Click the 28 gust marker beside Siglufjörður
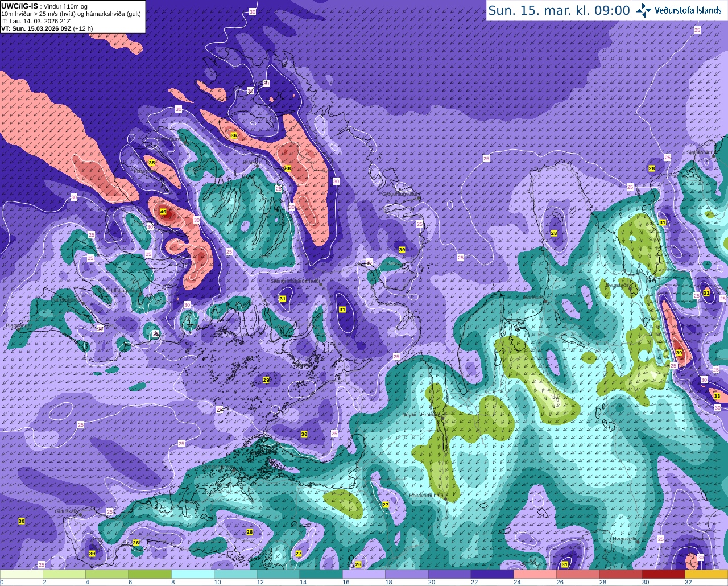Screen dimensions: 728x586 652,168
